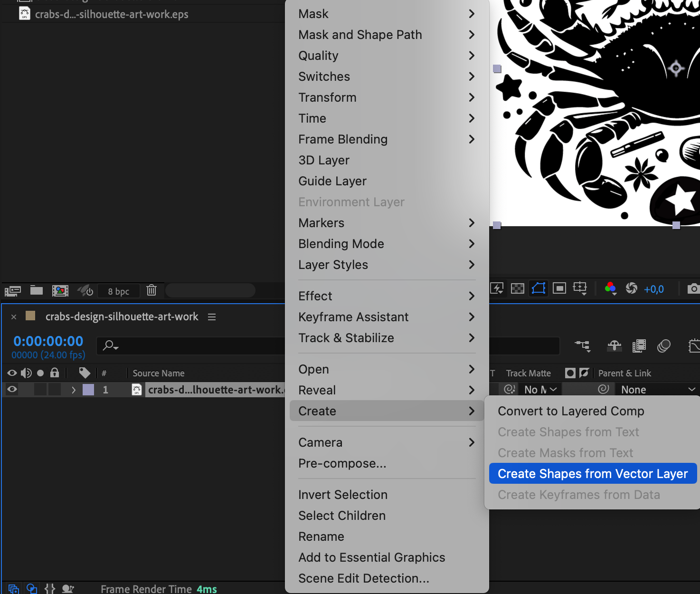Toggle Render Time pane snail icon
The height and width of the screenshot is (594, 700).
pos(68,589)
